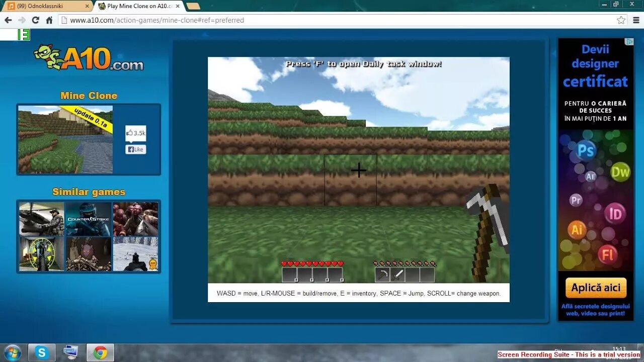Viewport: 644px width, 362px height.
Task: Click the Press 'F' Daily task message
Action: [x=363, y=64]
